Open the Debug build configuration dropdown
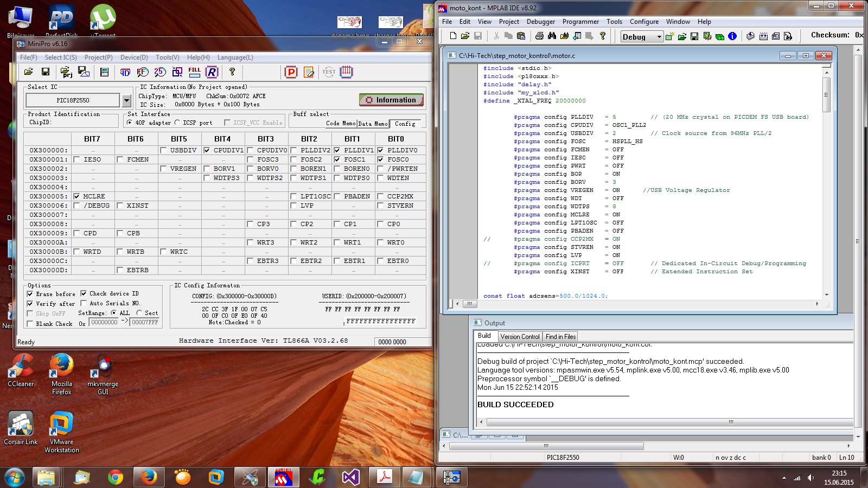The image size is (868, 488). point(660,36)
